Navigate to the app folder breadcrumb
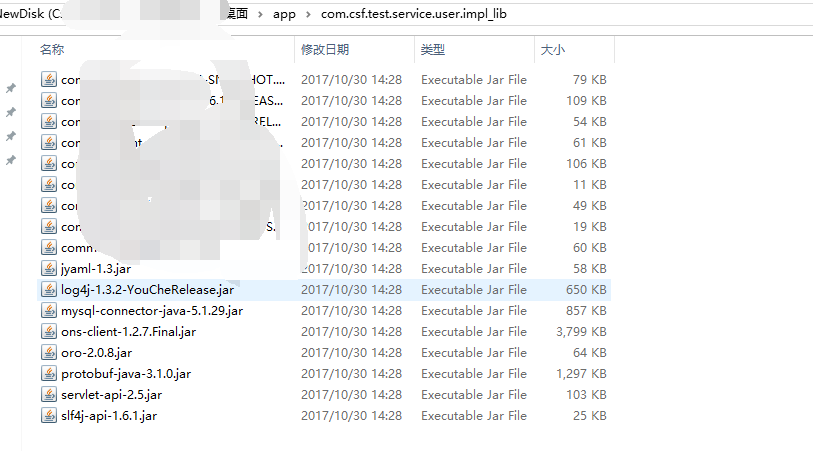813x451 pixels. tap(284, 15)
